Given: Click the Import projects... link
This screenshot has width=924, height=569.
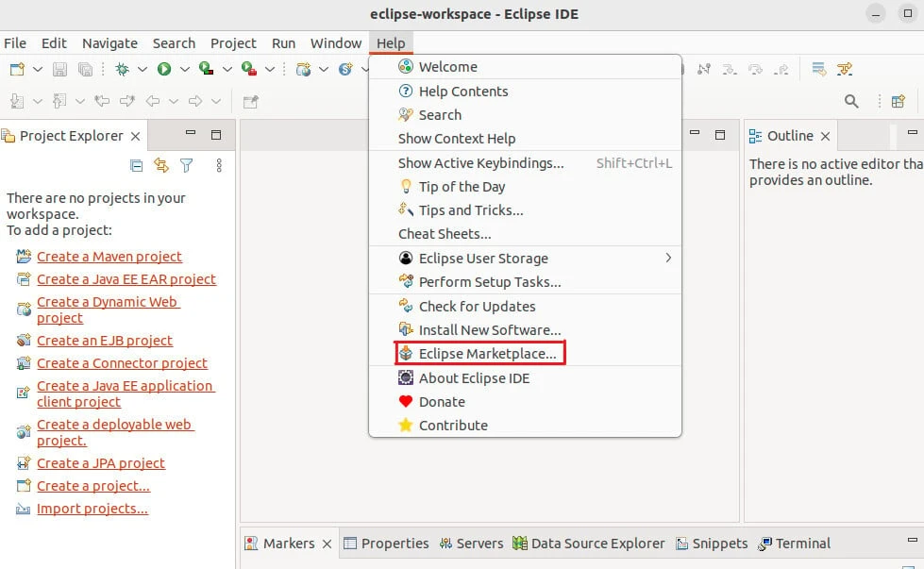Looking at the screenshot, I should coord(92,509).
